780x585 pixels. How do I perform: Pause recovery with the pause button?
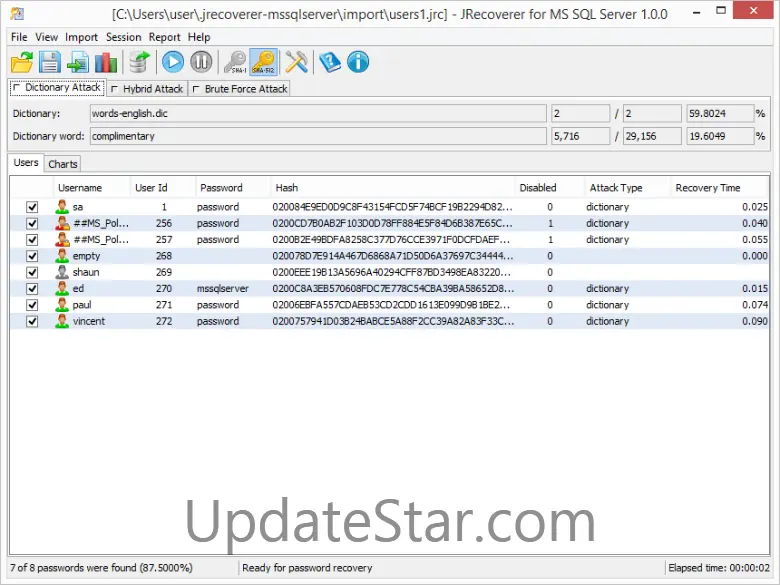(201, 63)
